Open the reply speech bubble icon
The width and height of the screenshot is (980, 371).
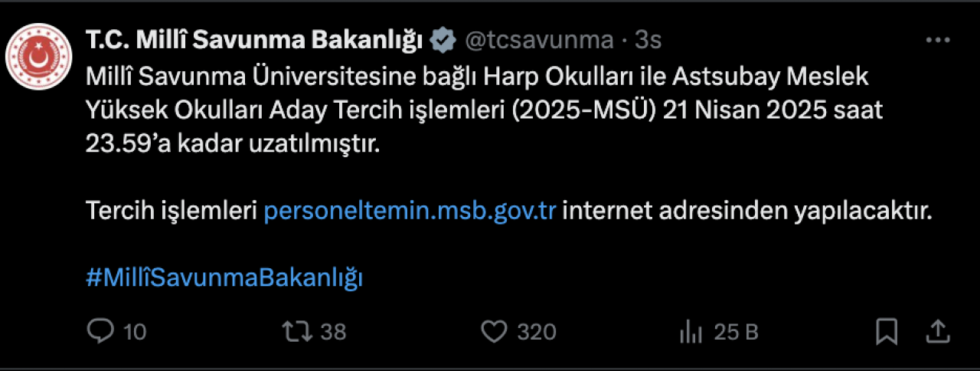click(100, 331)
